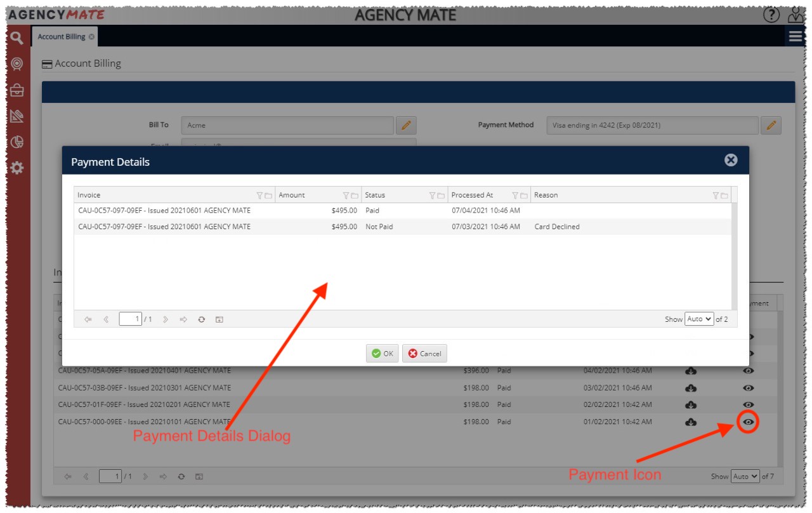Click the Payment Details vertical scrollbar
Image resolution: width=812 pixels, height=513 pixels.
[735, 256]
